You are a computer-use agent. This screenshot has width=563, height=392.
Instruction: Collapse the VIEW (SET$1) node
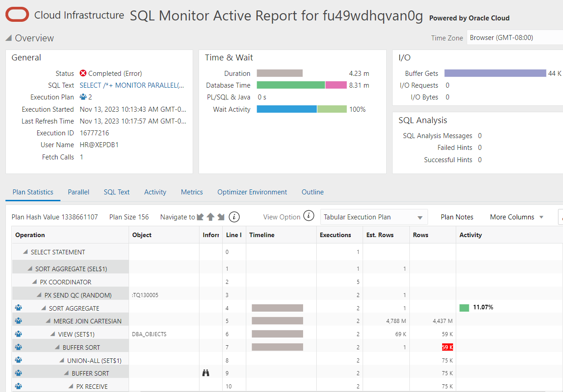pyautogui.click(x=53, y=334)
